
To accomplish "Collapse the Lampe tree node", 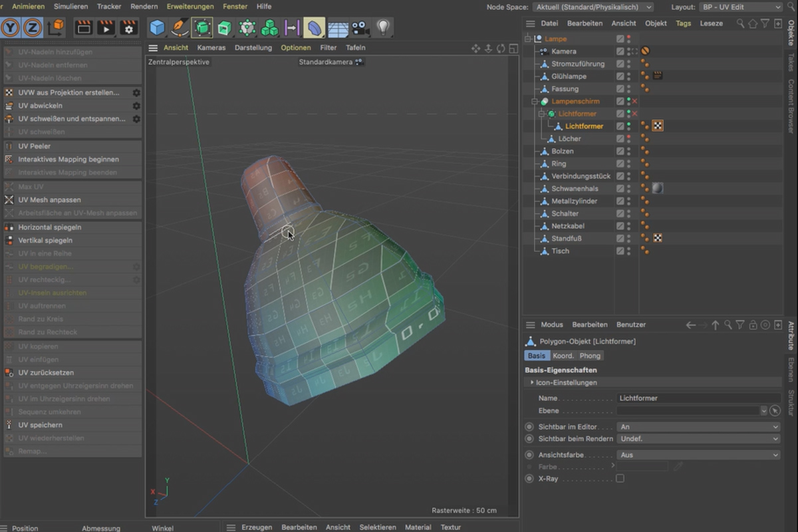I will 529,39.
